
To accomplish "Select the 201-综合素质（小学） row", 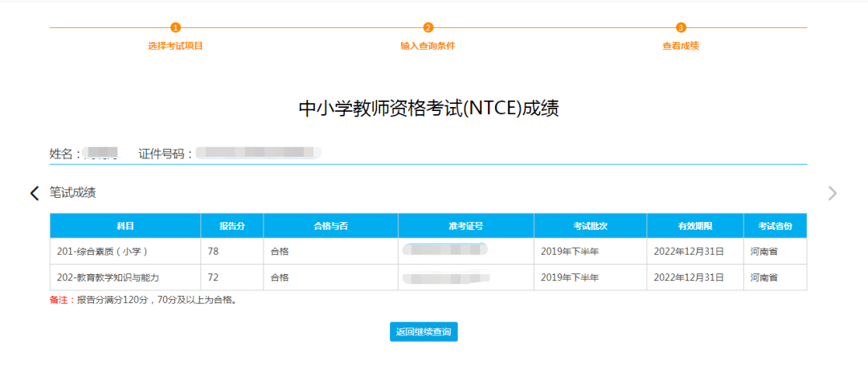I will tap(428, 252).
